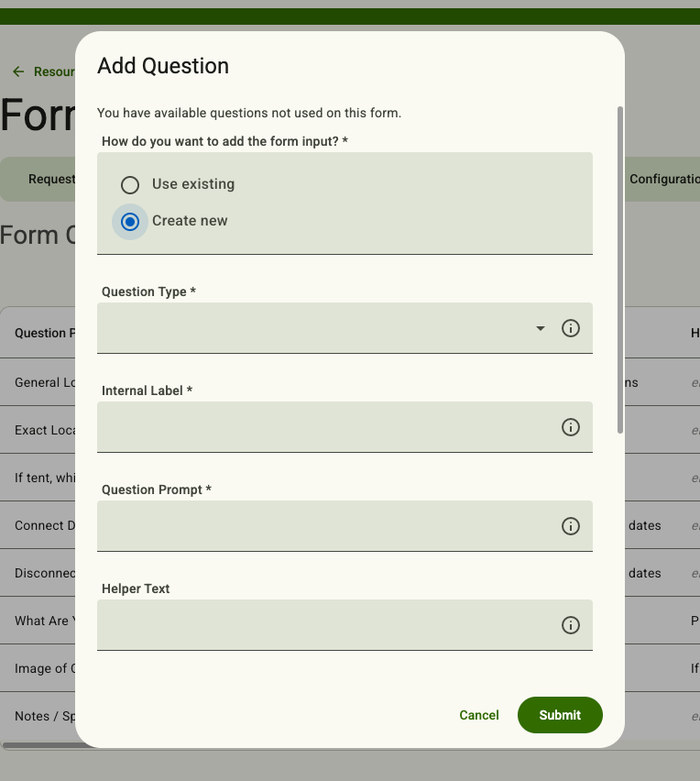Switch to the Configuration tab
Image resolution: width=700 pixels, height=781 pixels.
(x=664, y=180)
